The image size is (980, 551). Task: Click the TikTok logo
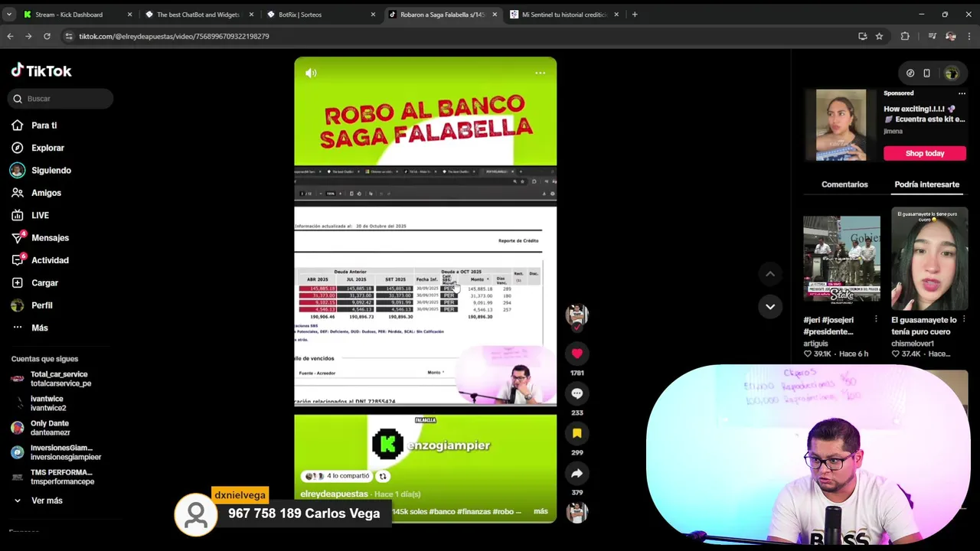point(41,70)
